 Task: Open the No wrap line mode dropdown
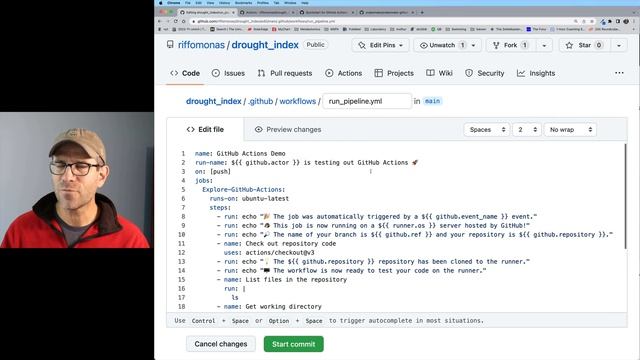570,129
